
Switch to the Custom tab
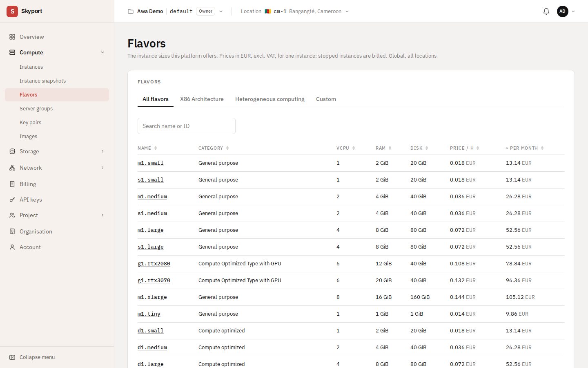click(x=326, y=99)
